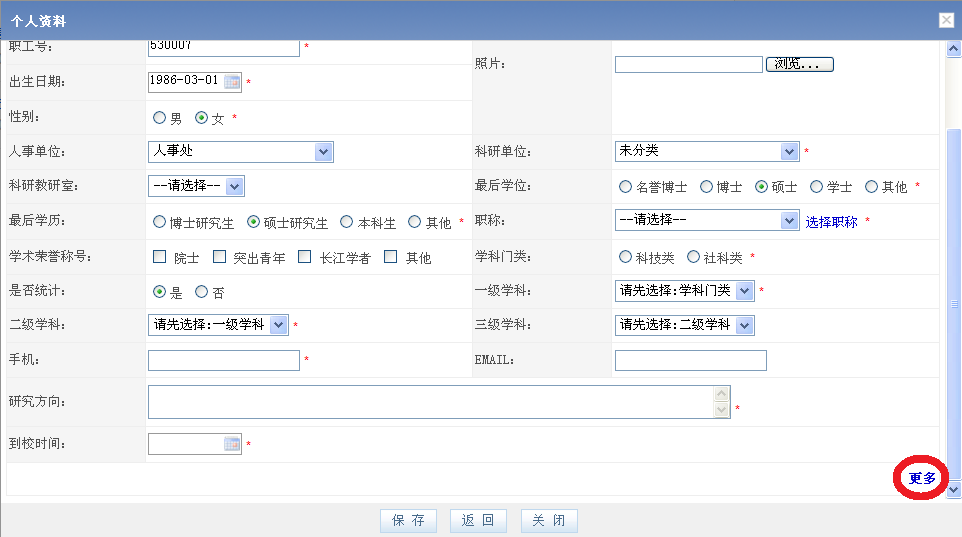962x537 pixels.
Task: Check the 长江学者 checkbox
Action: click(x=305, y=257)
